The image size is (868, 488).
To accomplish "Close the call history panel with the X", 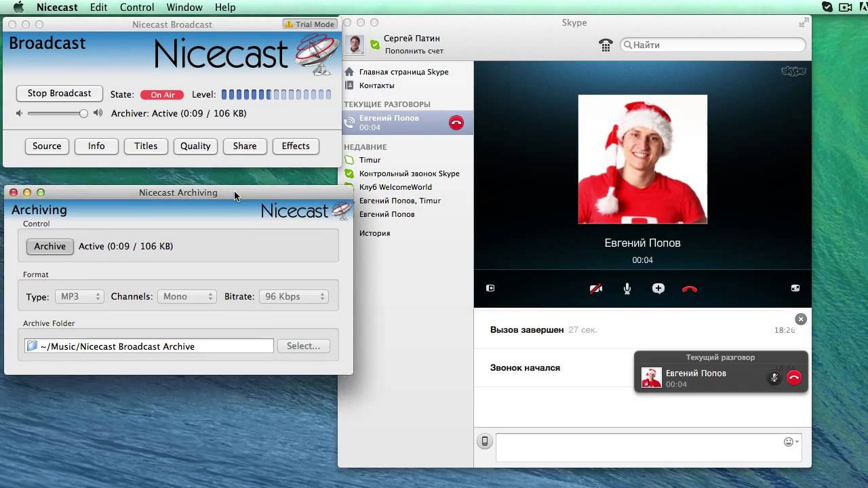I will click(801, 319).
